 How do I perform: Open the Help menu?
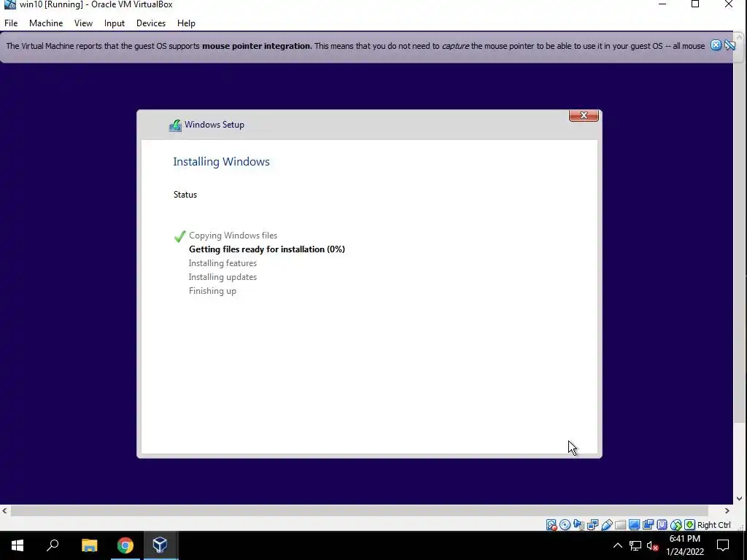(x=186, y=23)
